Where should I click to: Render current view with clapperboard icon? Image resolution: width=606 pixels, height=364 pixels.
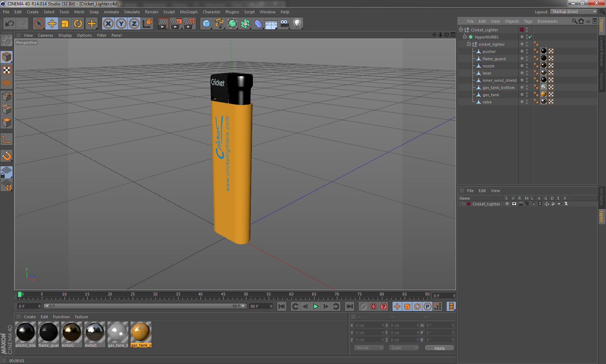(163, 24)
